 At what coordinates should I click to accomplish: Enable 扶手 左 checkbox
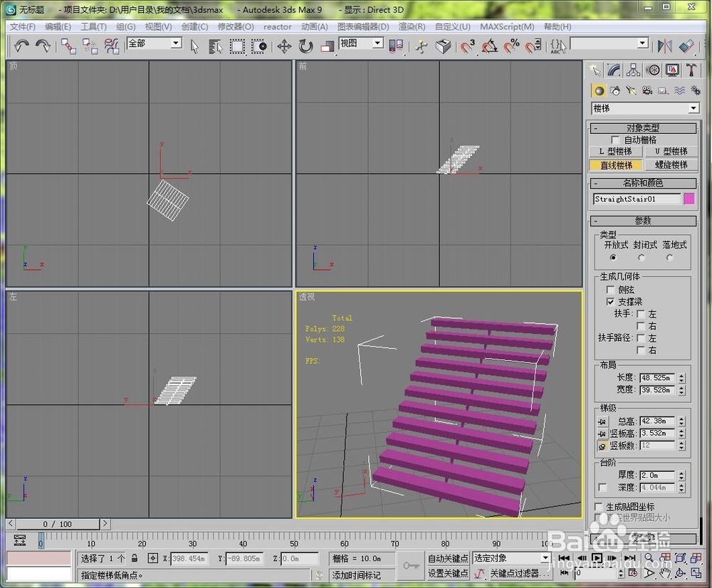coord(641,314)
